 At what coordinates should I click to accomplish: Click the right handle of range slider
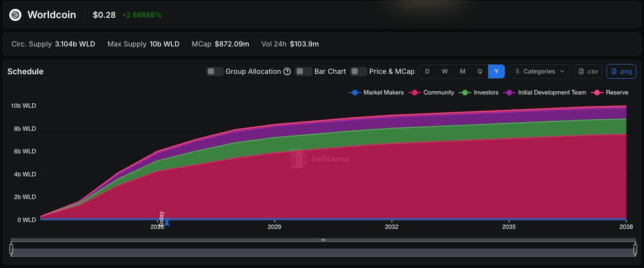click(635, 249)
